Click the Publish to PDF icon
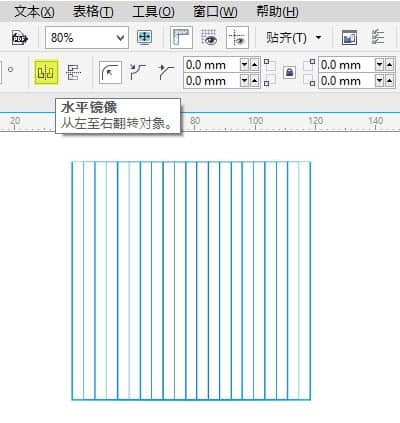The width and height of the screenshot is (400, 423). [20, 38]
